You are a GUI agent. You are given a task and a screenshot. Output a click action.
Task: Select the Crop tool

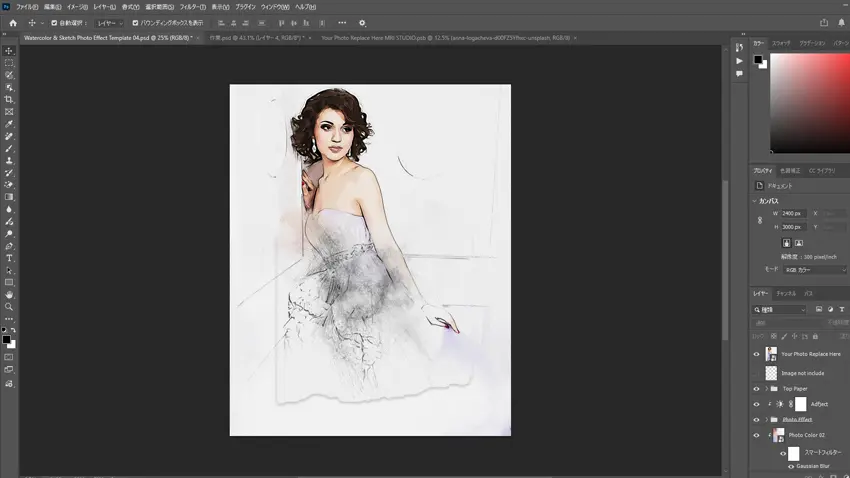9,100
